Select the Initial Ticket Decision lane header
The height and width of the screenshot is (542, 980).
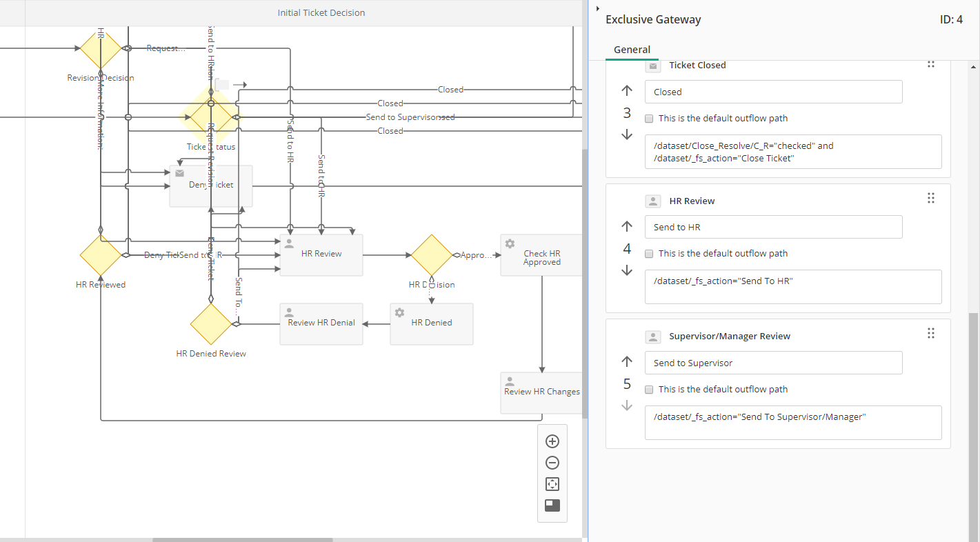tap(321, 13)
